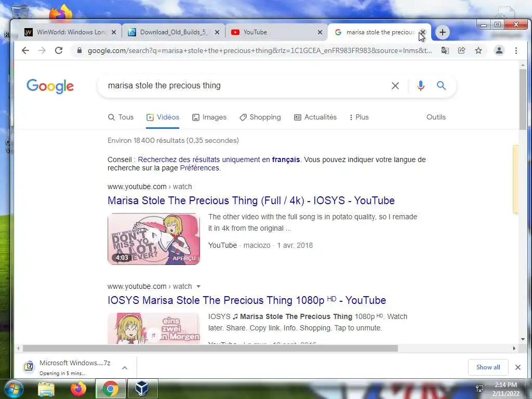Click the taskbar clock 2:14 PM

coord(506,385)
